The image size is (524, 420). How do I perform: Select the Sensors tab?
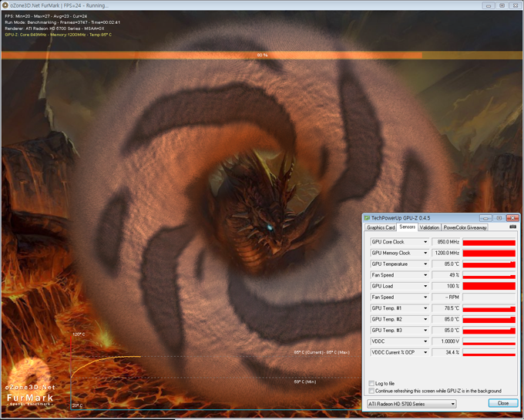point(407,227)
